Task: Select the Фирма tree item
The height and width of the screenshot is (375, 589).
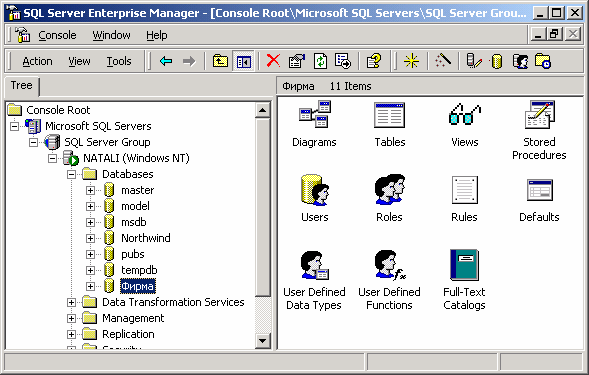Action: (x=137, y=286)
